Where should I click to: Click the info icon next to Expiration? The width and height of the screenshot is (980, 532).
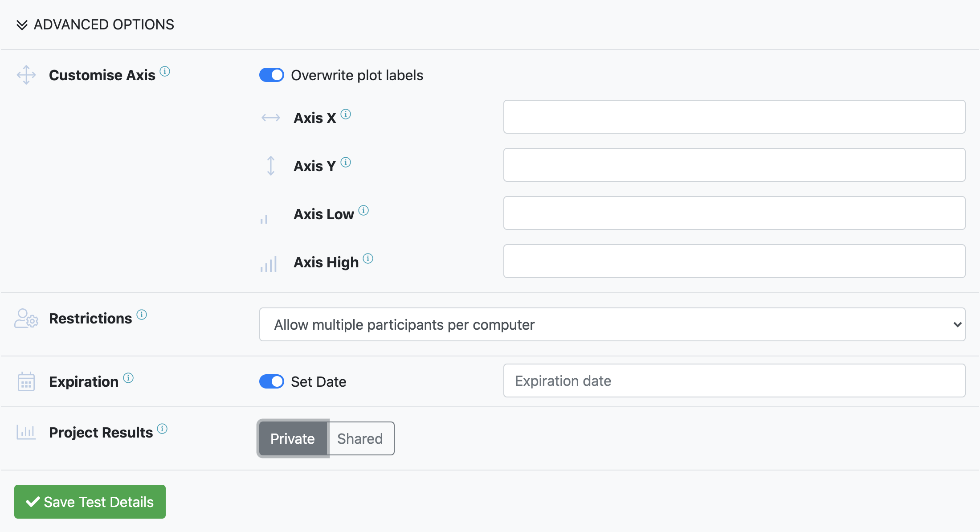128,378
